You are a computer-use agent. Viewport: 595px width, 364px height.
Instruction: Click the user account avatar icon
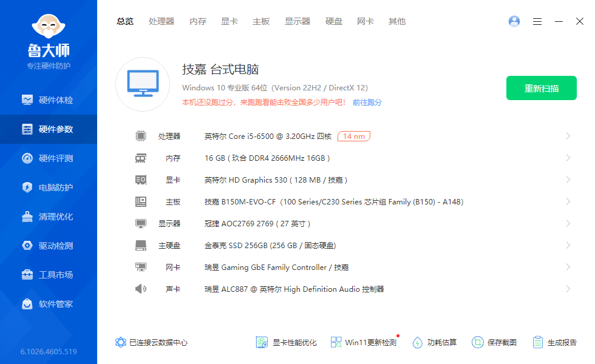point(514,21)
